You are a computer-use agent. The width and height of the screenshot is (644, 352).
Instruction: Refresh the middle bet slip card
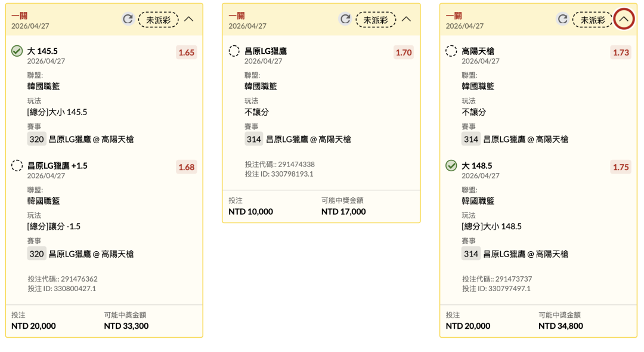tap(345, 19)
